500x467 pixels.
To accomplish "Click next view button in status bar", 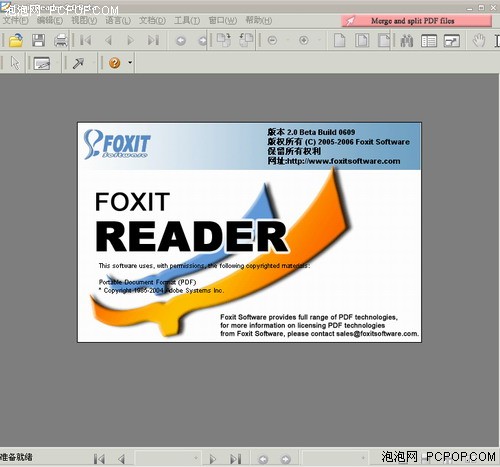I will (285, 459).
